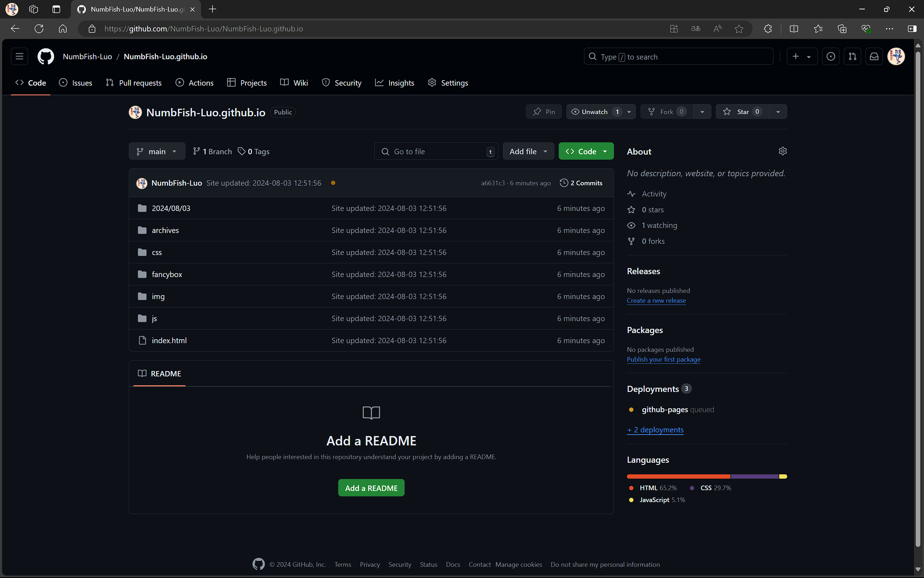This screenshot has height=578, width=924.
Task: Click Create a new release link
Action: pyautogui.click(x=656, y=301)
